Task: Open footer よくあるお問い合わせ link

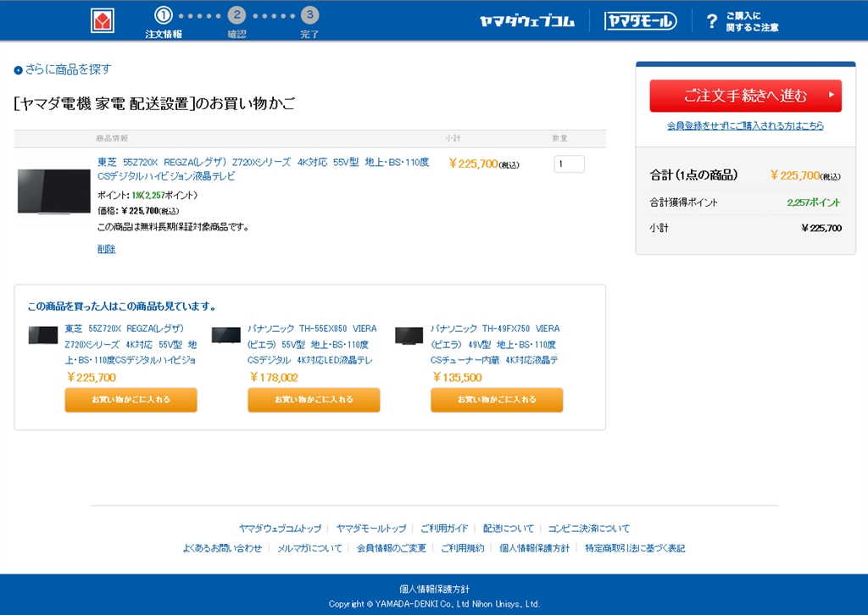Action: (222, 548)
